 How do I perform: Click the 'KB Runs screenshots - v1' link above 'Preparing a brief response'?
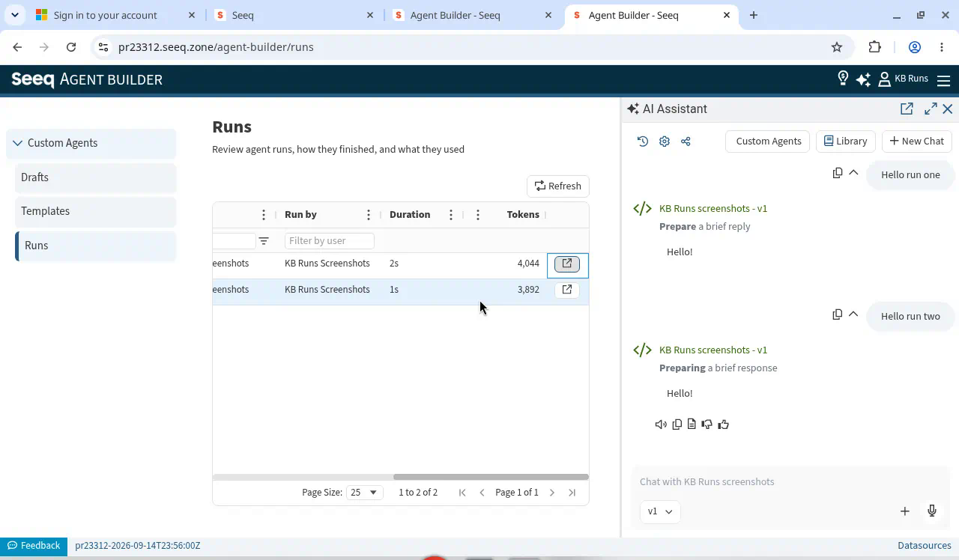point(713,350)
